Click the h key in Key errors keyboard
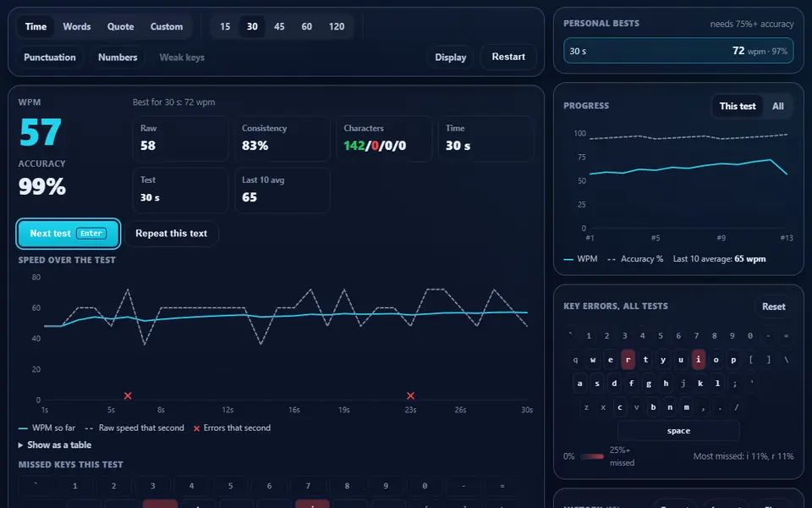 tap(666, 383)
